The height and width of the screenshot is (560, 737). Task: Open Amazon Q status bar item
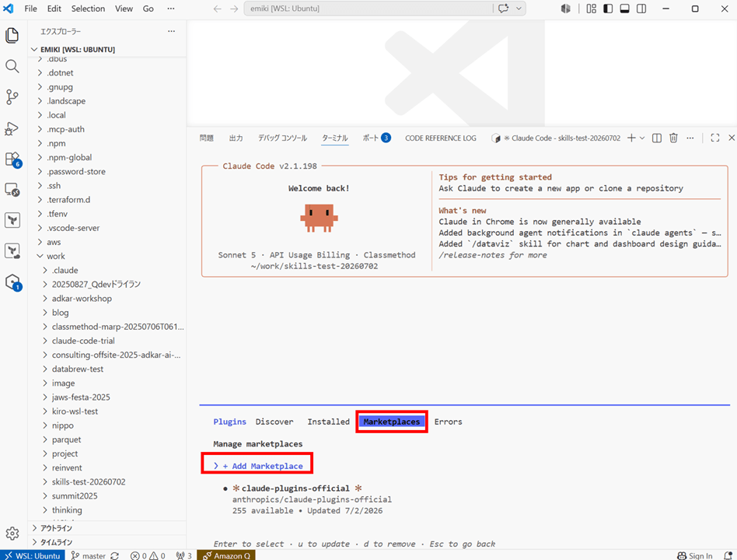pos(226,555)
